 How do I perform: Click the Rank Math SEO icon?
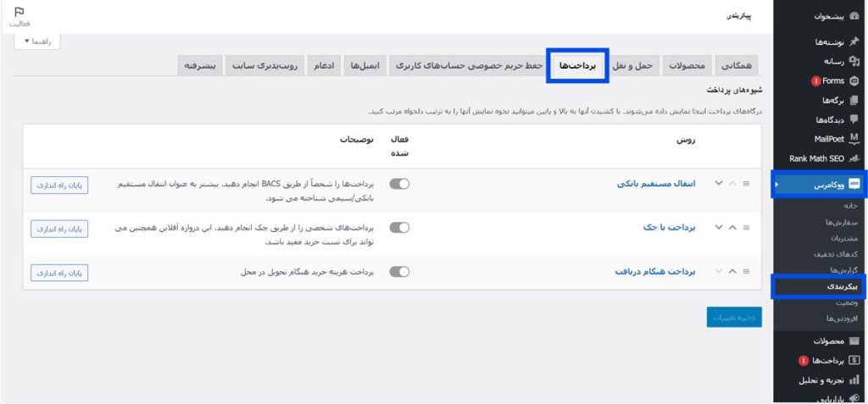pos(854,159)
